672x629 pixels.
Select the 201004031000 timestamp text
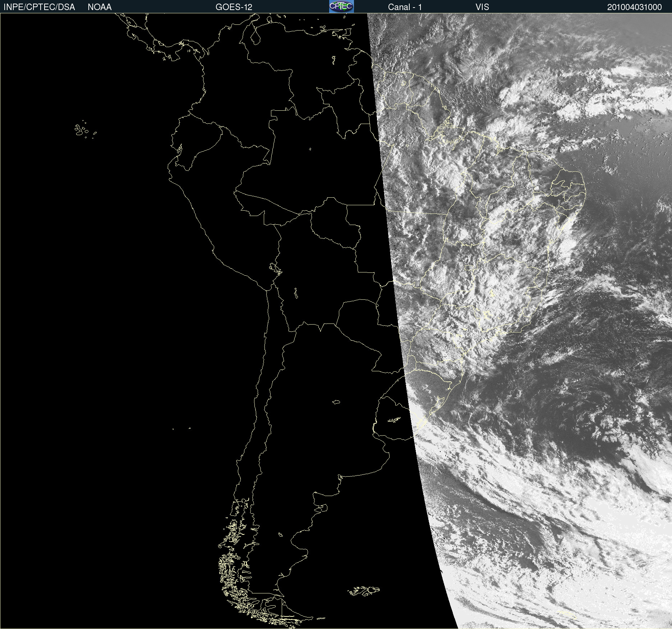tap(634, 7)
